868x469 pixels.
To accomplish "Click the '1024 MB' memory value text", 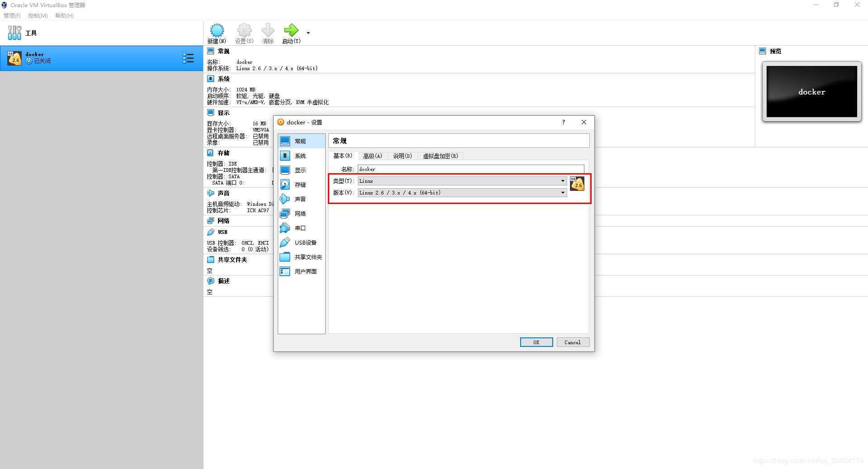I will (246, 90).
